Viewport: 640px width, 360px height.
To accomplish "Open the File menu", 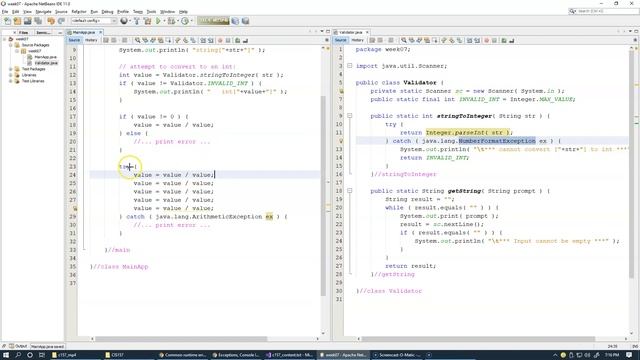I will point(5,12).
